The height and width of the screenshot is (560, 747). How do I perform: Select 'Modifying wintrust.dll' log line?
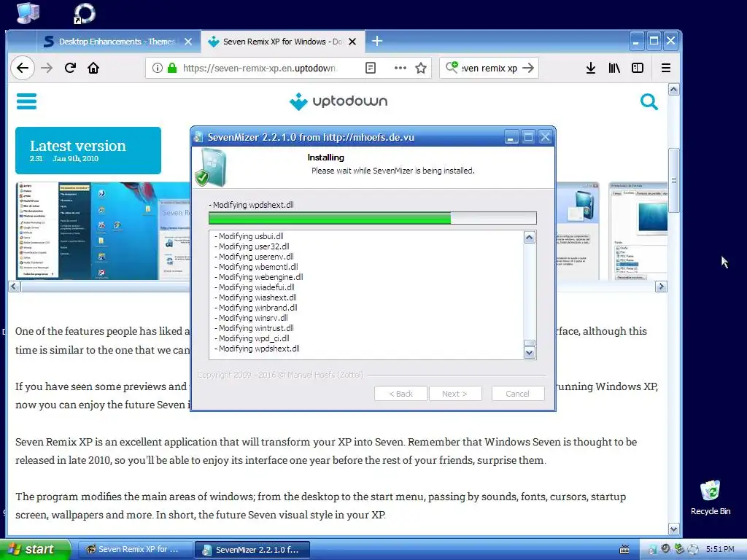click(254, 328)
